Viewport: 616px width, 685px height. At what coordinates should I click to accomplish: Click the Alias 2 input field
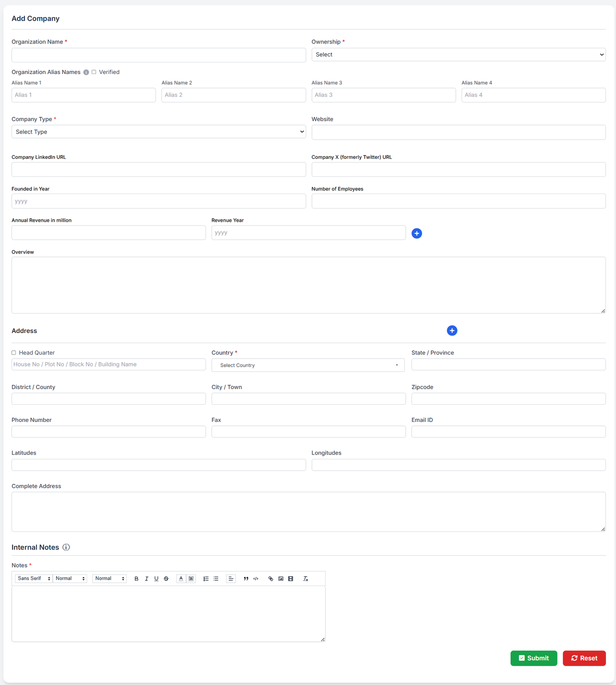[234, 95]
